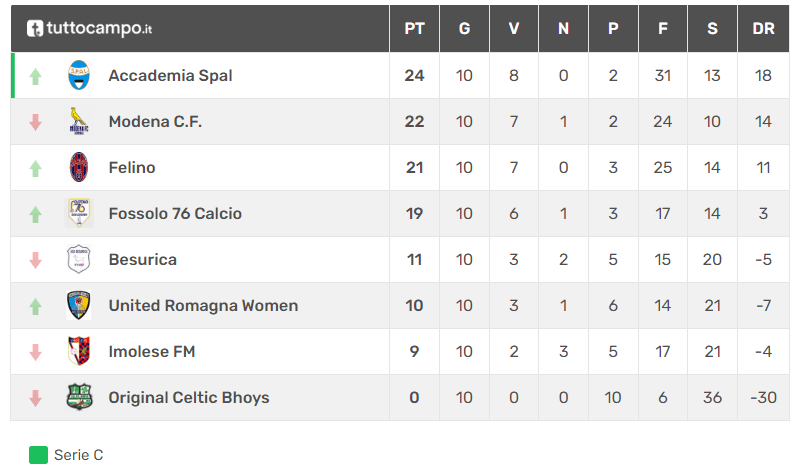Select the Felino team badge
The width and height of the screenshot is (801, 470).
(x=79, y=167)
